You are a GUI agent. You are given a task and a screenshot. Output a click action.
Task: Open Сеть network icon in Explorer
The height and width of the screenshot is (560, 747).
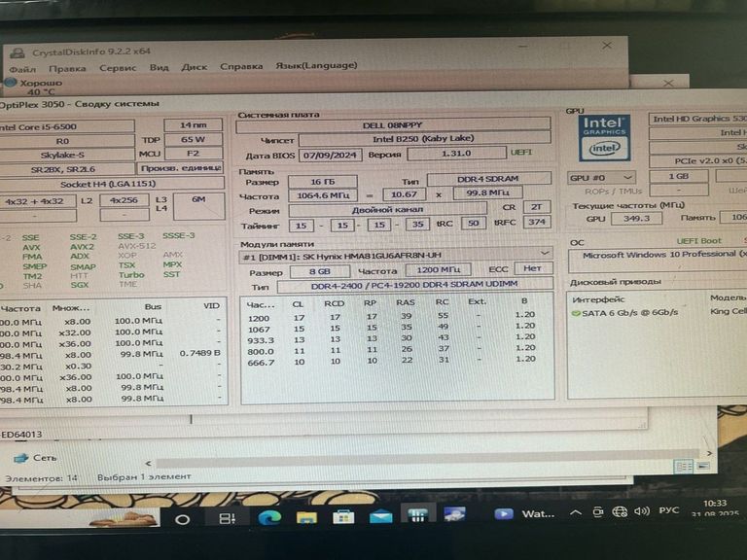click(x=21, y=458)
